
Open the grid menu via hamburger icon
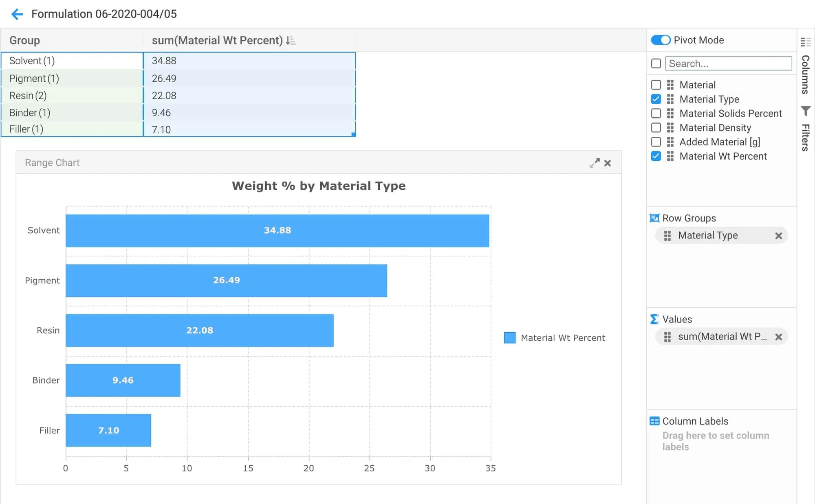805,42
